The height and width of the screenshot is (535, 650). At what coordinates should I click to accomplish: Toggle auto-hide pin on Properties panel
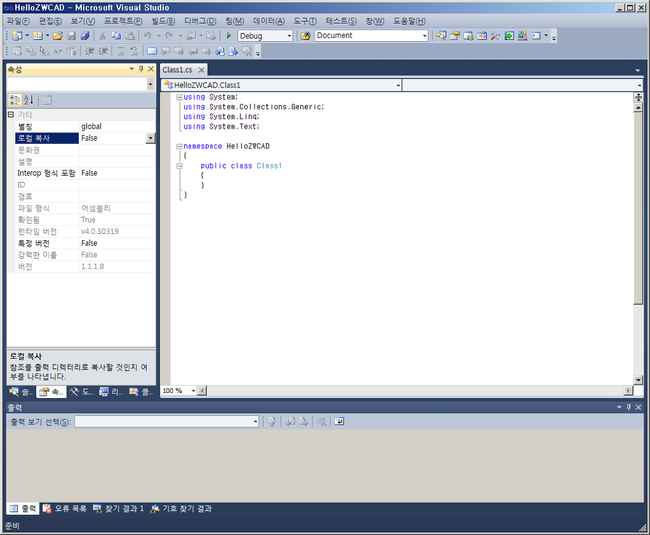(141, 69)
